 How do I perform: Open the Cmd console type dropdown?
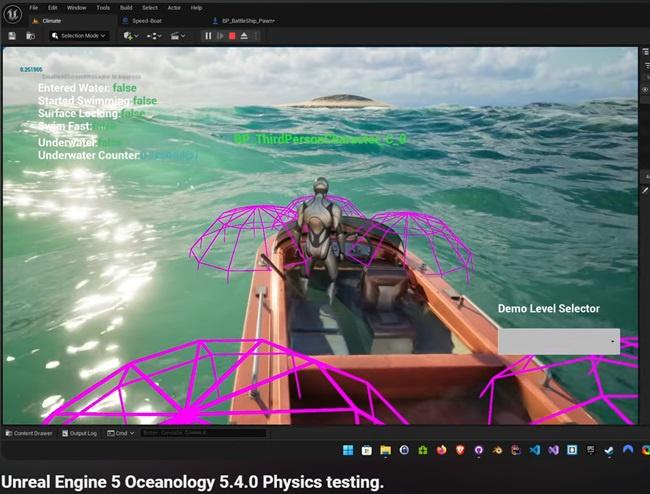(x=121, y=433)
